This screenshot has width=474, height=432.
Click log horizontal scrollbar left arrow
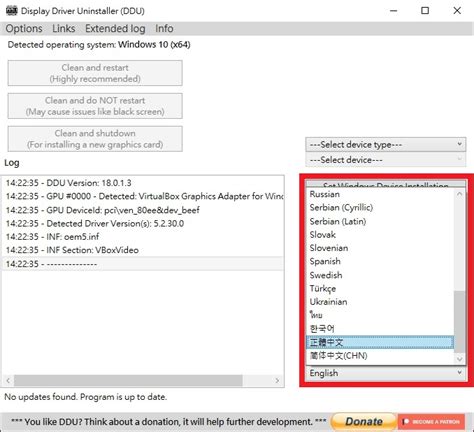click(x=8, y=380)
